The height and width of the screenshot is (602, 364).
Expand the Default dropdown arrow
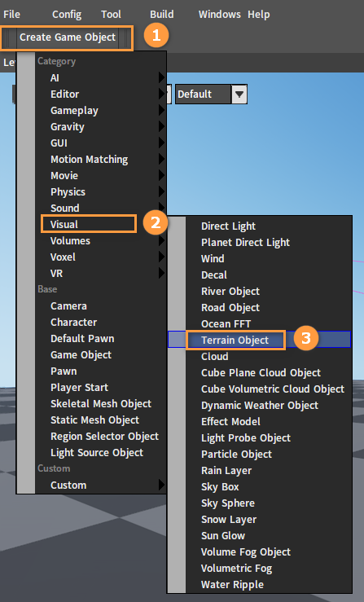coord(239,94)
